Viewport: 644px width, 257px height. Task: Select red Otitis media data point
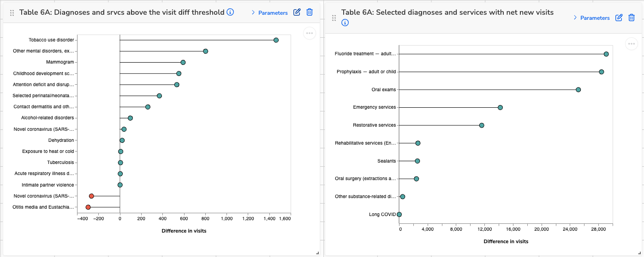point(88,207)
